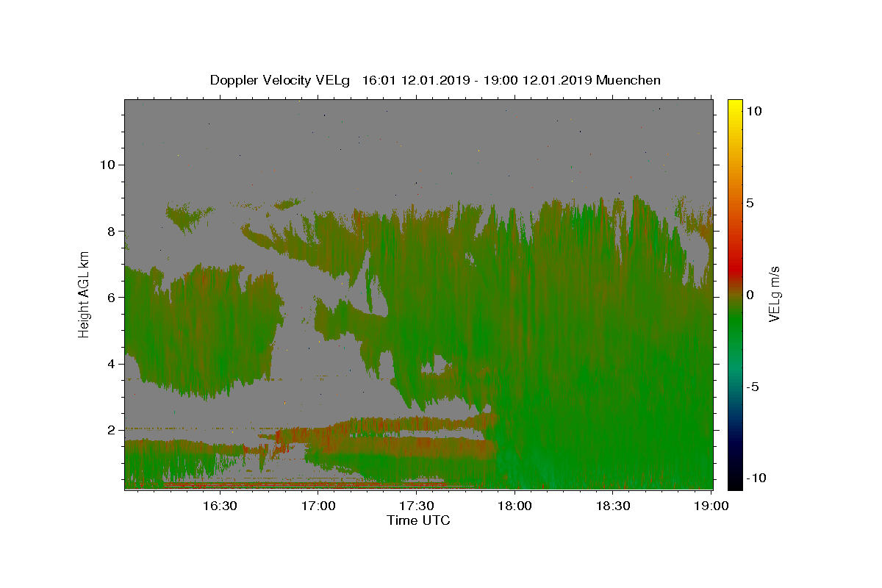
Task: Click the height tick label 4
Action: point(112,364)
